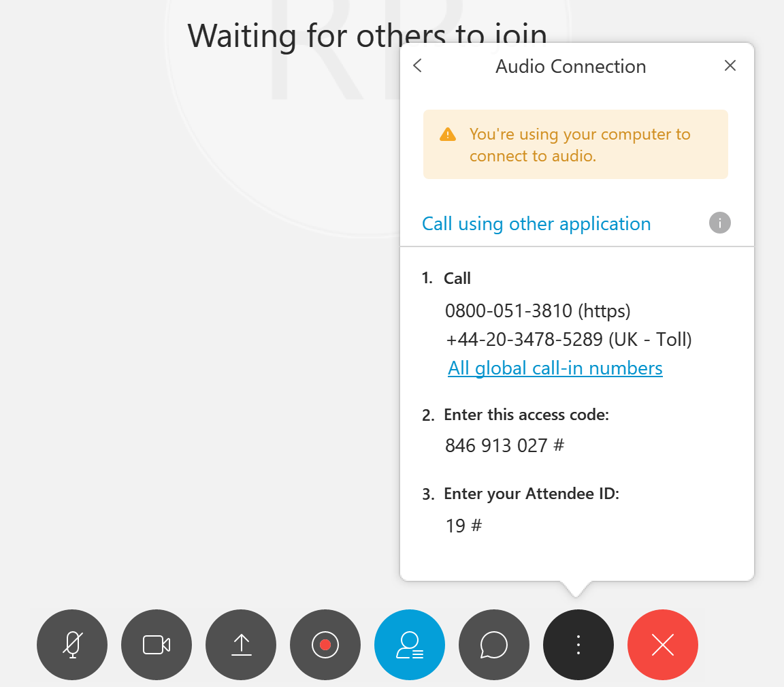Select Call using other application
Viewport: 784px width, 687px height.
(536, 223)
